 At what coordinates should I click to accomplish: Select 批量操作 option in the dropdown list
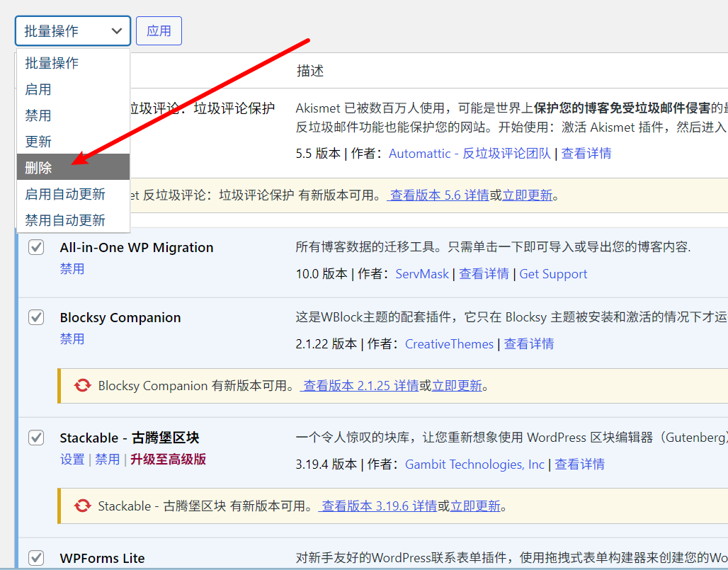(73, 63)
